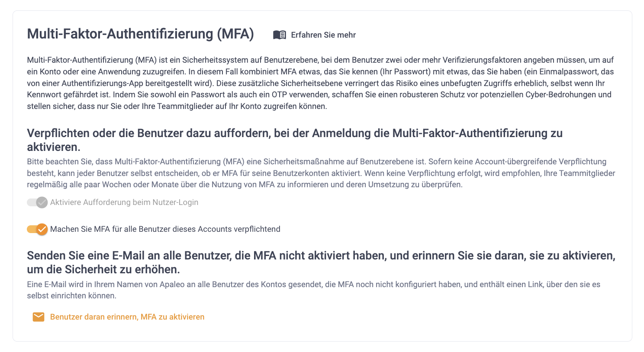Click the 'Machen Sie MFA für alle Benutzer' label
The image size is (644, 352).
tap(165, 229)
